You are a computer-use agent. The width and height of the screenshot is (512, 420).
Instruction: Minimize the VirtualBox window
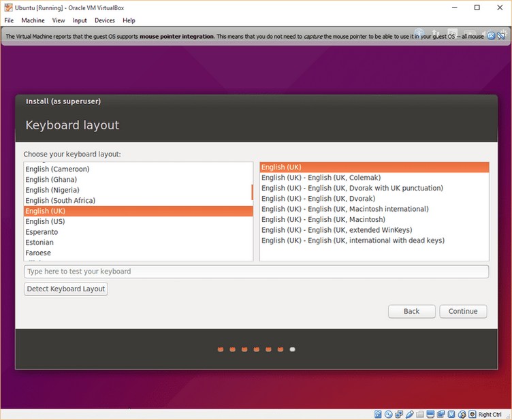tap(455, 7)
